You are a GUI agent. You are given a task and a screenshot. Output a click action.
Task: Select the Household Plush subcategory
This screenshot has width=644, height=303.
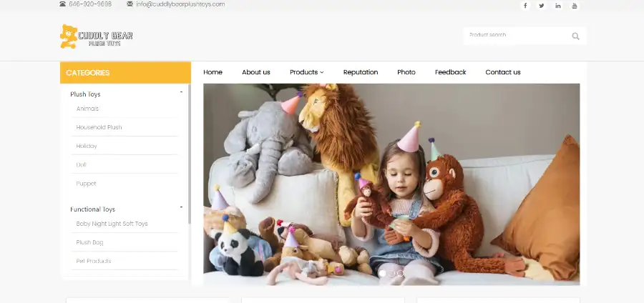(x=99, y=127)
